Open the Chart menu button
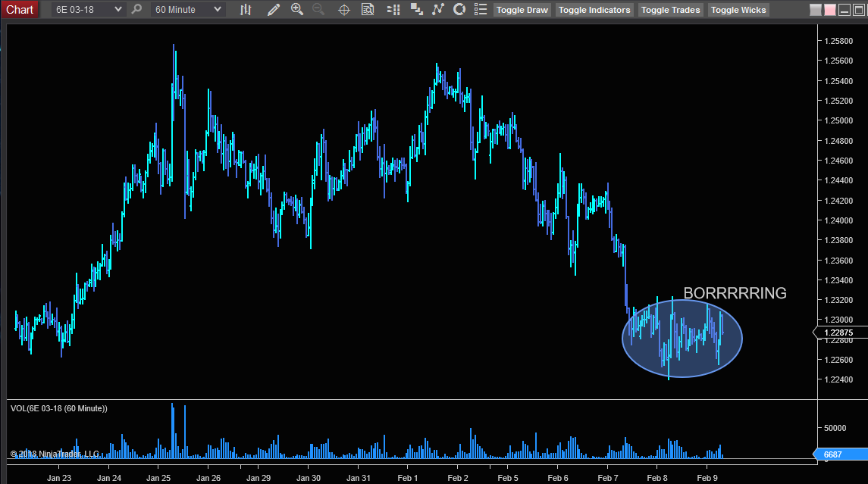This screenshot has height=484, width=868. pos(20,9)
